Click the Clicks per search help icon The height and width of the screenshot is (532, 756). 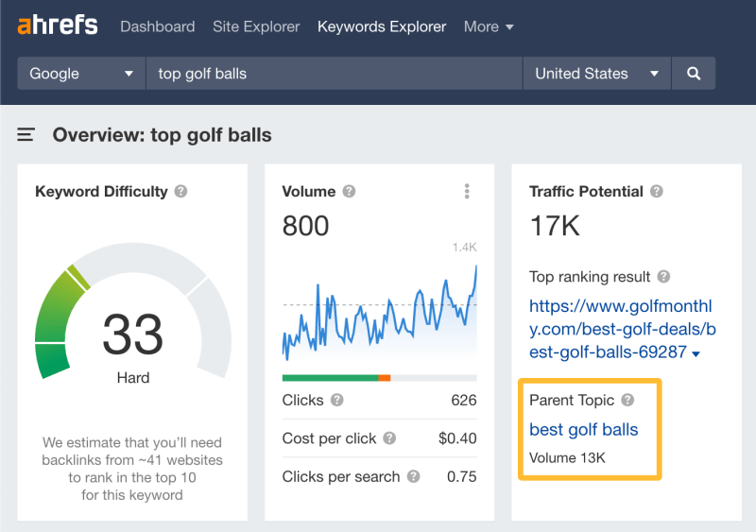(413, 477)
